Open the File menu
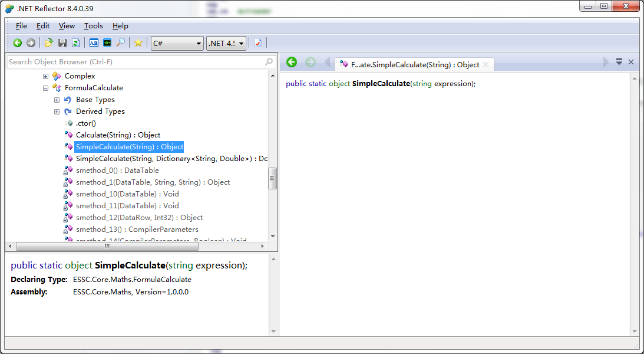Viewport: 644px width, 354px height. pos(21,26)
